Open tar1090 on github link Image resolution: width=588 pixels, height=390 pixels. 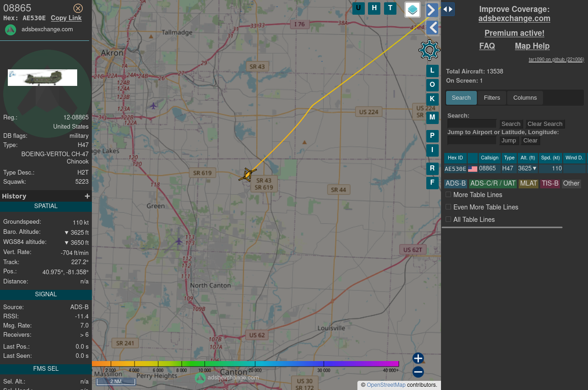coord(556,59)
